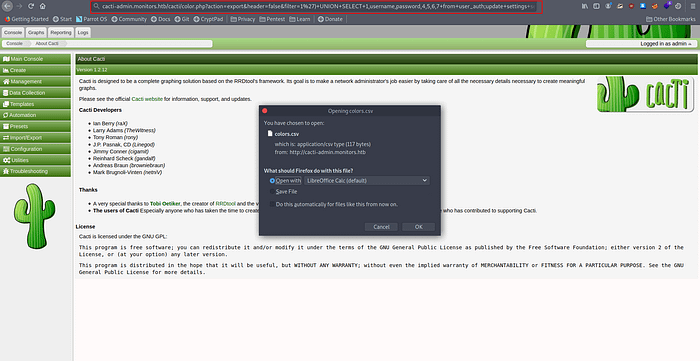Click the Console breadcrumb

[14, 44]
